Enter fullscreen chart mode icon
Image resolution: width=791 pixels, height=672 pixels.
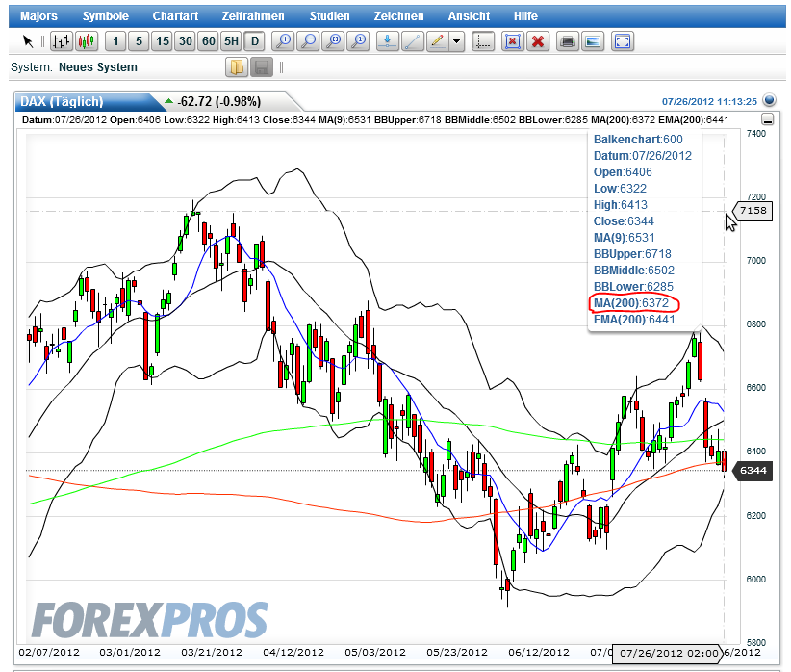(x=623, y=41)
